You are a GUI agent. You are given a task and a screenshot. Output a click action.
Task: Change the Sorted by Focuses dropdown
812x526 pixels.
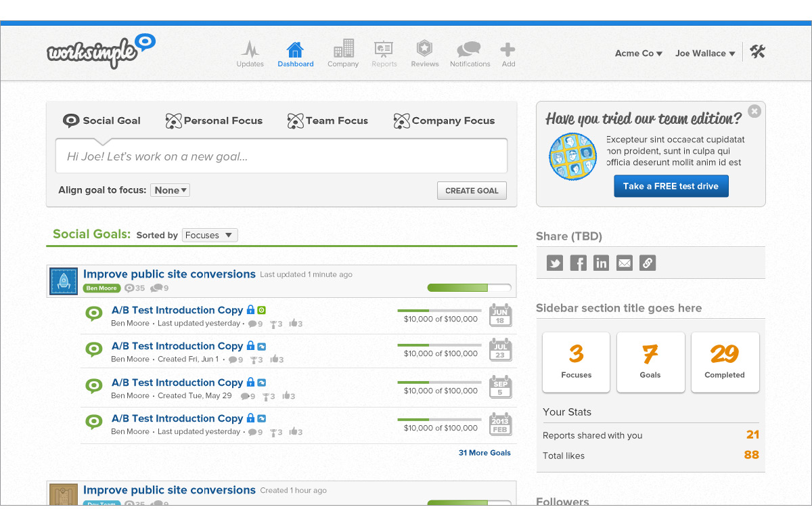[210, 236]
